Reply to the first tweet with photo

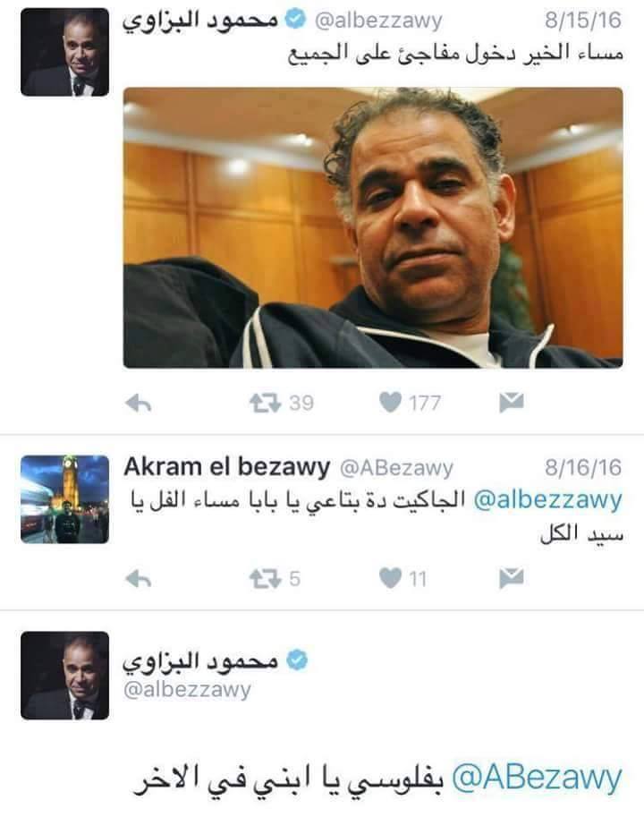139,403
